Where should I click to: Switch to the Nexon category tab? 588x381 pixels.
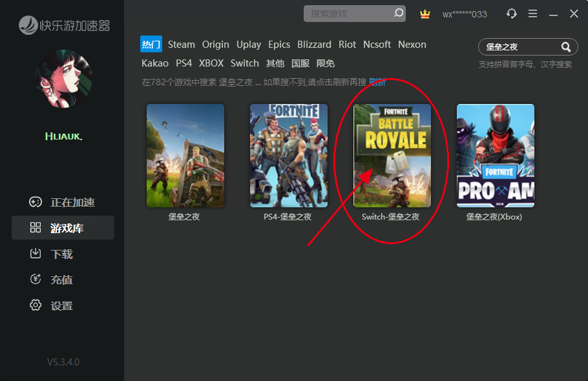[412, 45]
